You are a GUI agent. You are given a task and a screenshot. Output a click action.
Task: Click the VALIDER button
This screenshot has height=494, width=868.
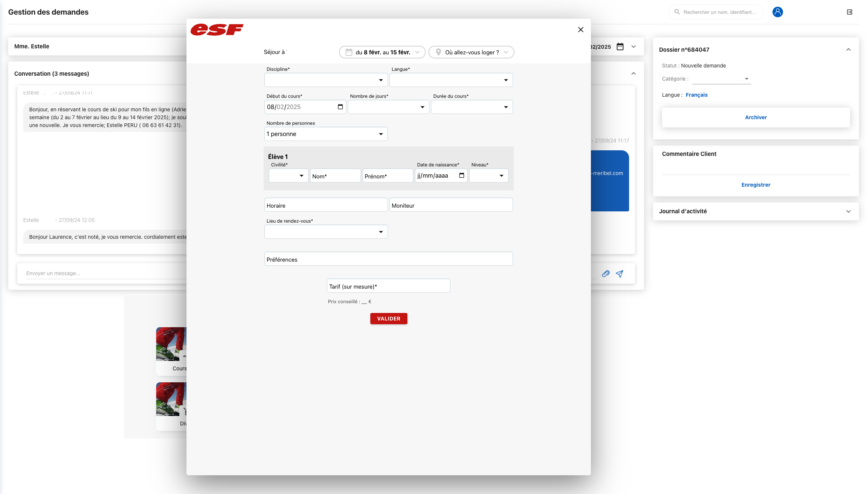(x=388, y=319)
